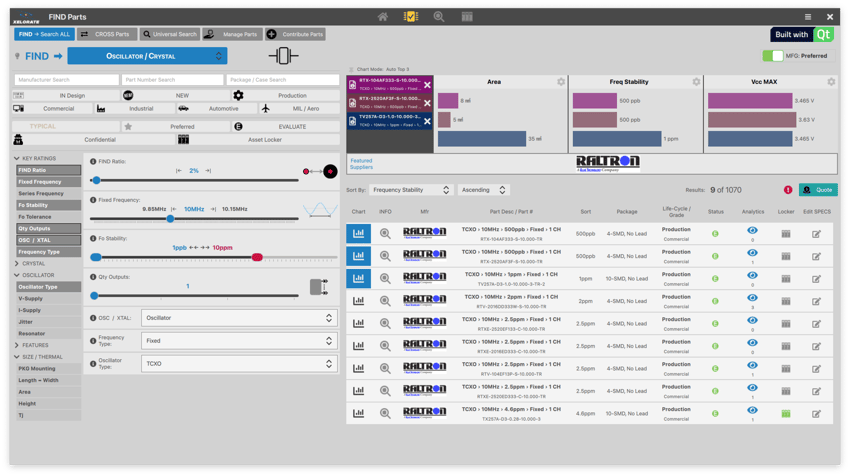This screenshot has height=476, width=850.
Task: Switch to the CROSS Parts tab
Action: click(106, 35)
